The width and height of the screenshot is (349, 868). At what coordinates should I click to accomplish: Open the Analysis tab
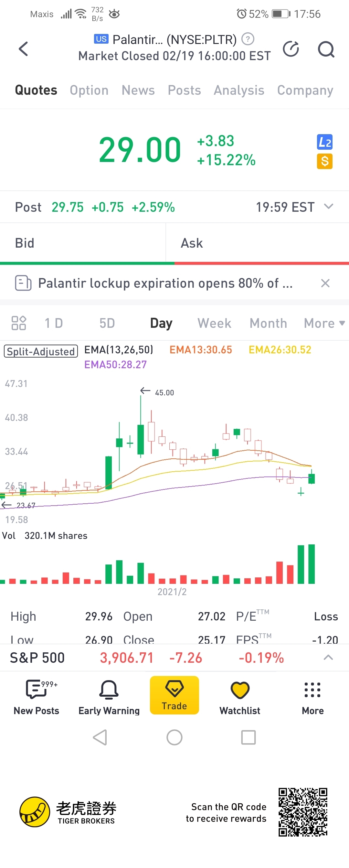pyautogui.click(x=239, y=90)
